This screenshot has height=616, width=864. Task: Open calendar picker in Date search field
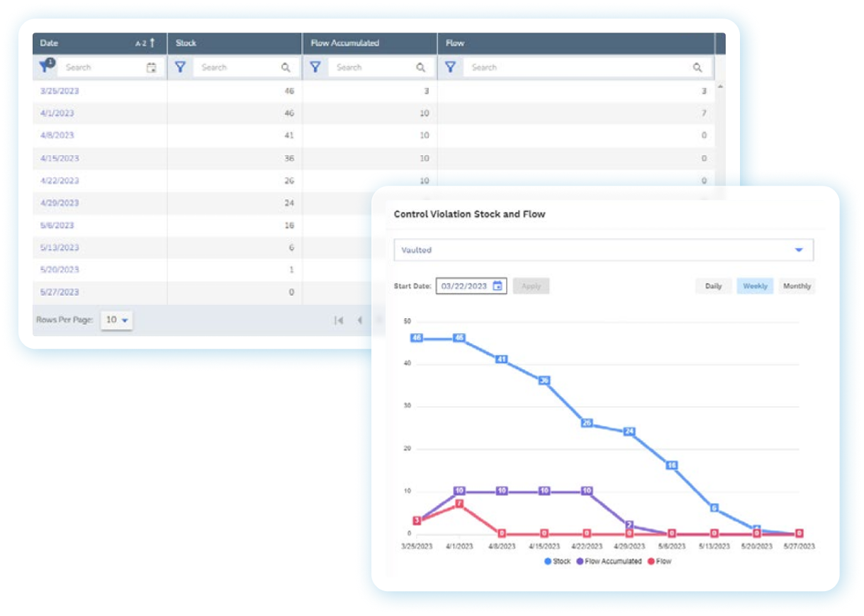pyautogui.click(x=151, y=68)
